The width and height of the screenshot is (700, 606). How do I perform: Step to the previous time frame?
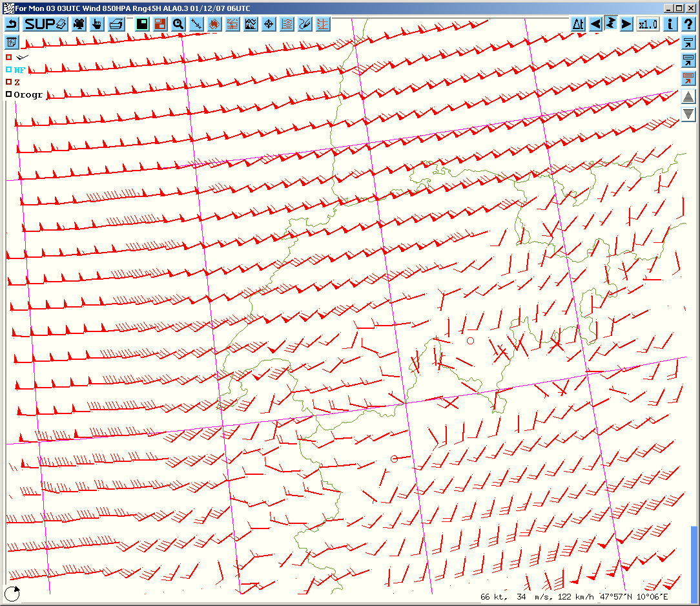point(595,25)
